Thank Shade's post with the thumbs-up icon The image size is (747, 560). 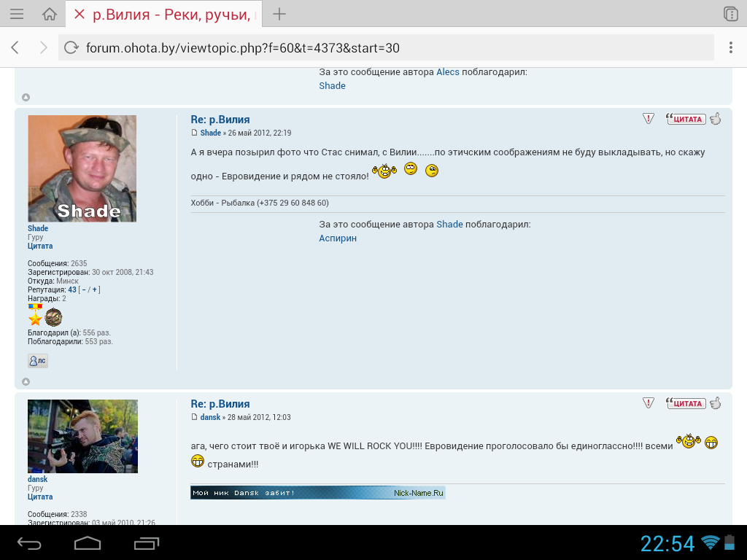pos(716,119)
